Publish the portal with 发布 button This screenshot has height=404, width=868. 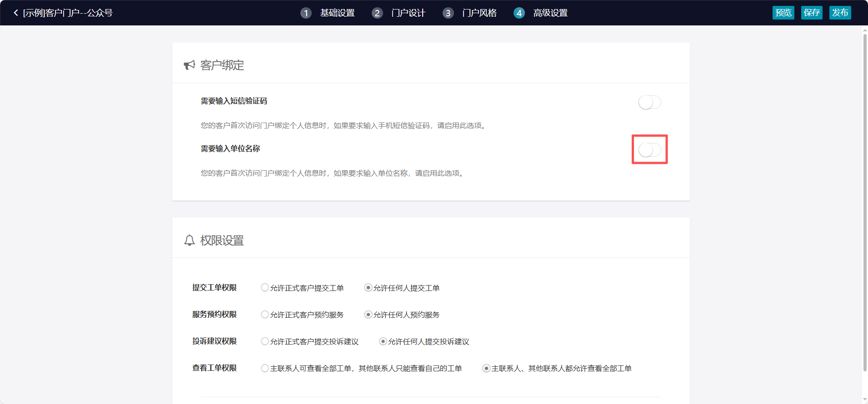(x=840, y=13)
